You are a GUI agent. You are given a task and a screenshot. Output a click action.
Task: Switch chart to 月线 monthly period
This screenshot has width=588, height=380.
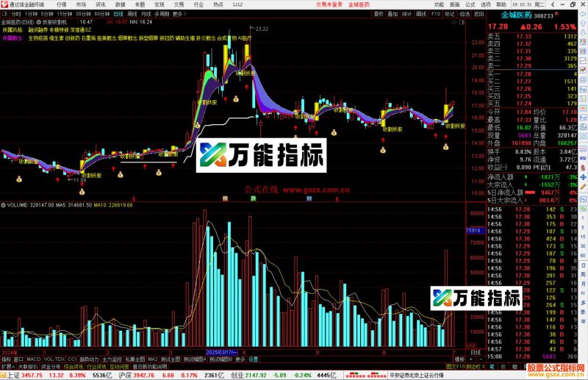click(146, 14)
